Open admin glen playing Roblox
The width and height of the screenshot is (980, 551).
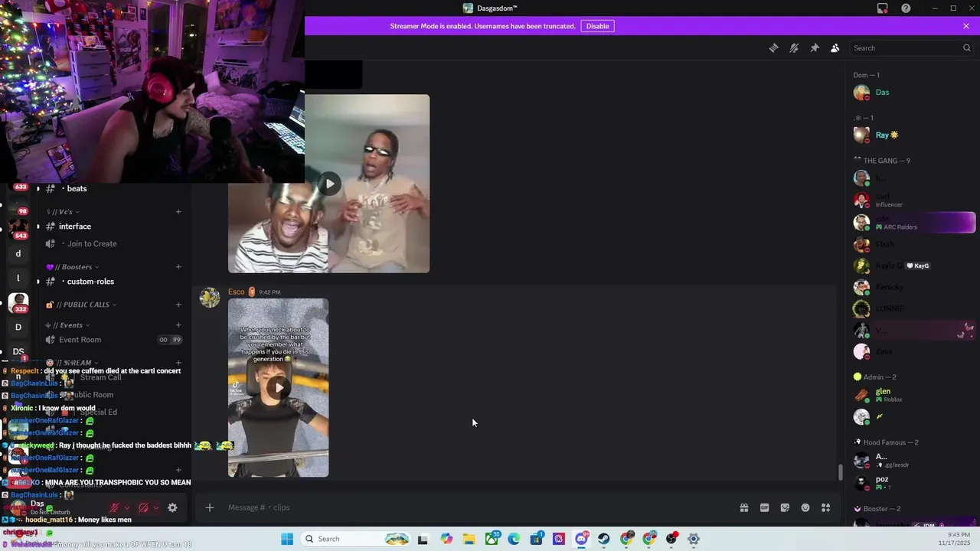click(913, 395)
